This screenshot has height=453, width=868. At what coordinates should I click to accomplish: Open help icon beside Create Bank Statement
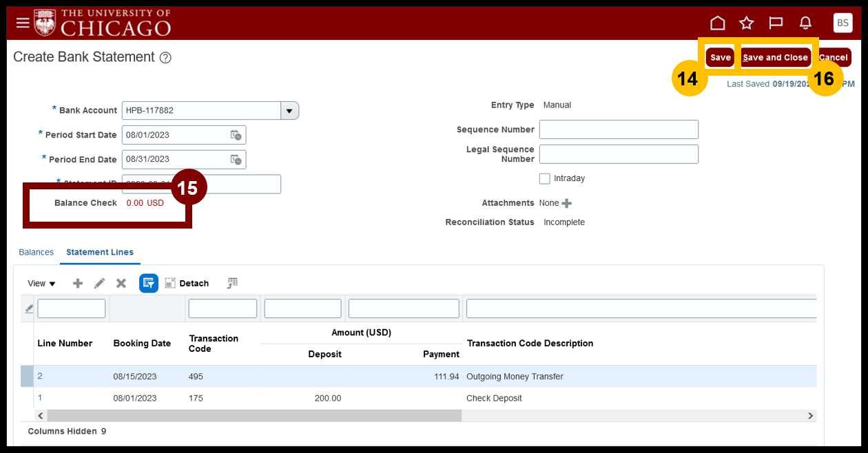click(x=165, y=58)
